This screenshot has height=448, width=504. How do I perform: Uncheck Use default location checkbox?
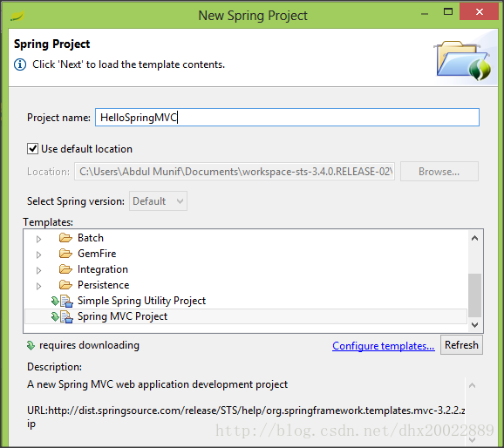coord(32,149)
